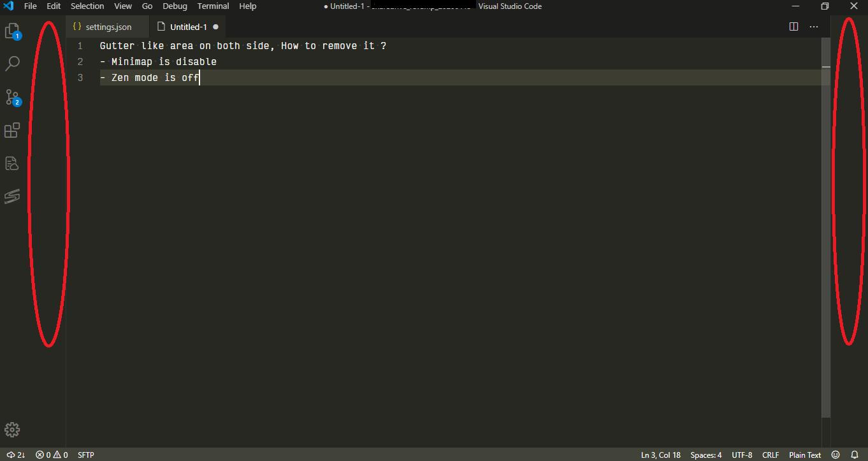Open the Terminal menu
The width and height of the screenshot is (868, 461).
click(x=213, y=6)
